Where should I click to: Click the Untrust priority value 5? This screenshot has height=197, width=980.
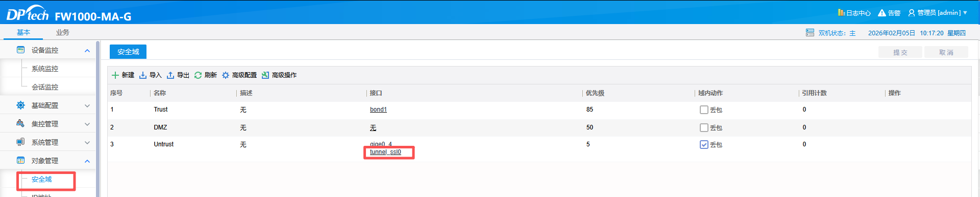pyautogui.click(x=588, y=144)
